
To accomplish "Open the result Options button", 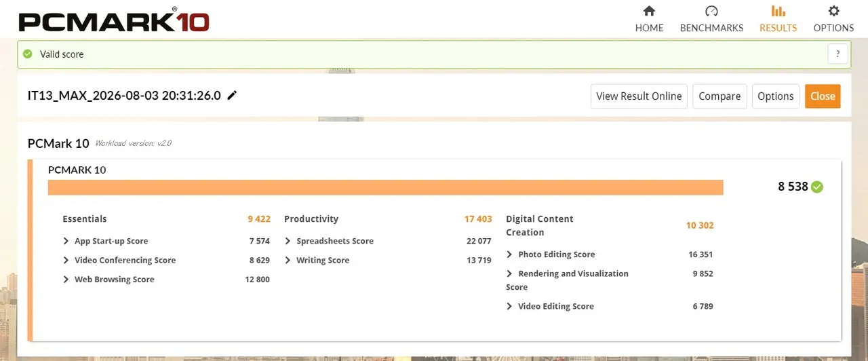I will click(776, 96).
